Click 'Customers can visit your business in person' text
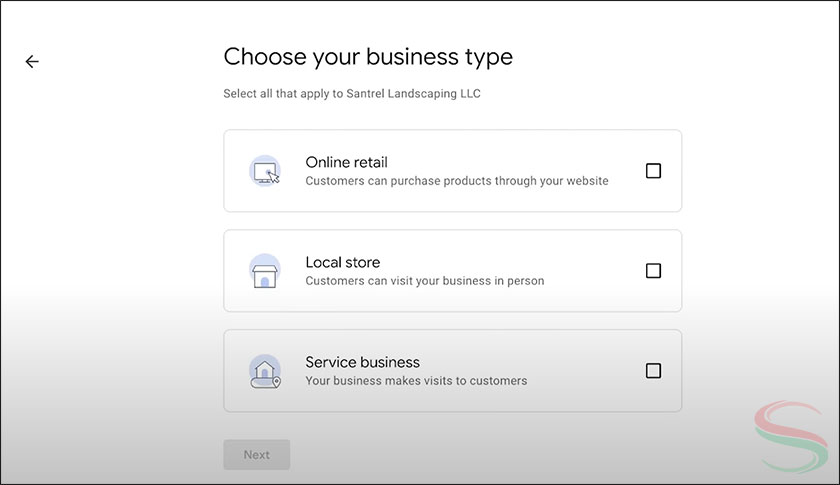 click(424, 281)
